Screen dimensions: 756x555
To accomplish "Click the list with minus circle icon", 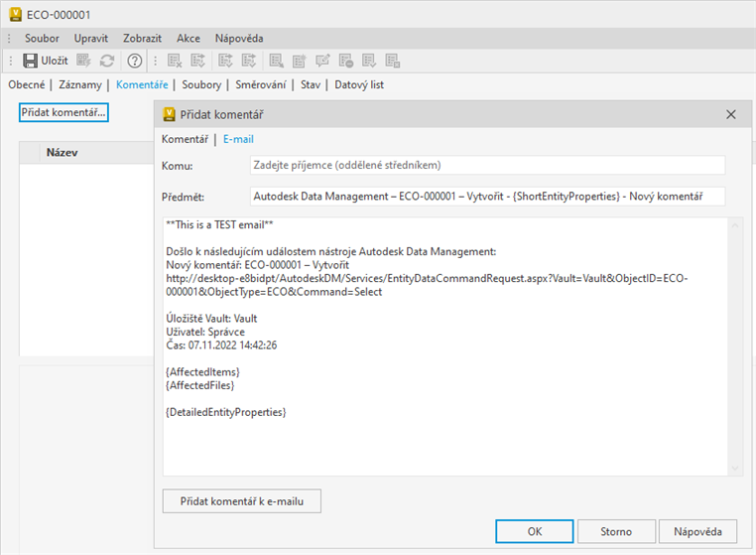I will [x=345, y=61].
